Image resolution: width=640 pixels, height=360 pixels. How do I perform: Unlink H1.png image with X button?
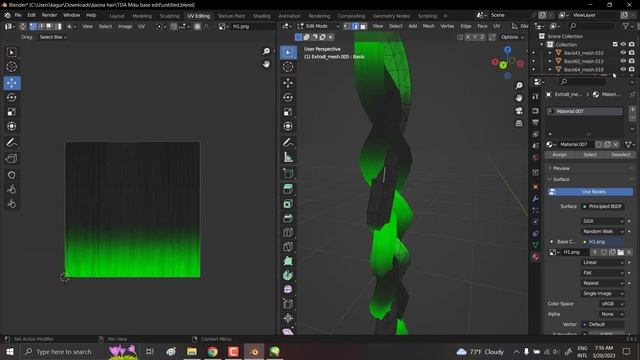click(x=629, y=252)
